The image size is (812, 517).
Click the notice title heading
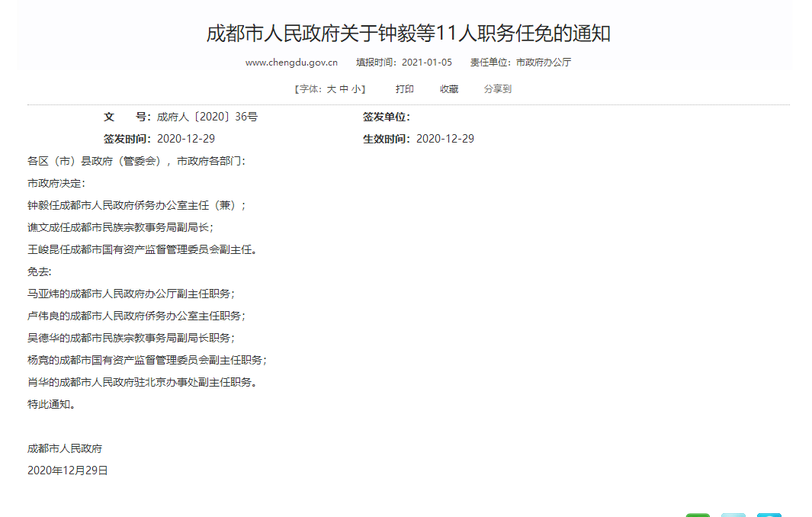[x=408, y=34]
